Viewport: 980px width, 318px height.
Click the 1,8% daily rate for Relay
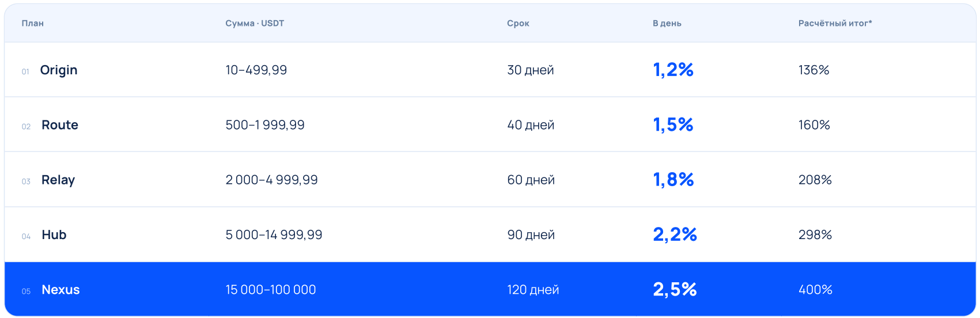[x=673, y=180]
